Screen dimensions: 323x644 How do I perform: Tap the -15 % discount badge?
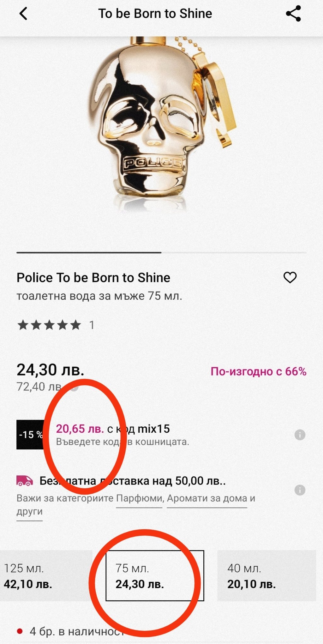click(x=31, y=435)
